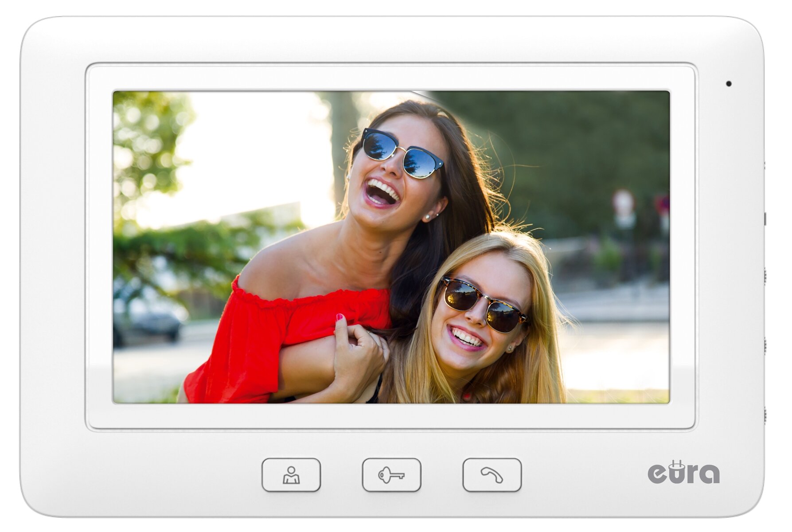Click the plug symbol above the logo's letter u
Image resolution: width=792 pixels, height=532 pixels.
pyautogui.click(x=678, y=465)
